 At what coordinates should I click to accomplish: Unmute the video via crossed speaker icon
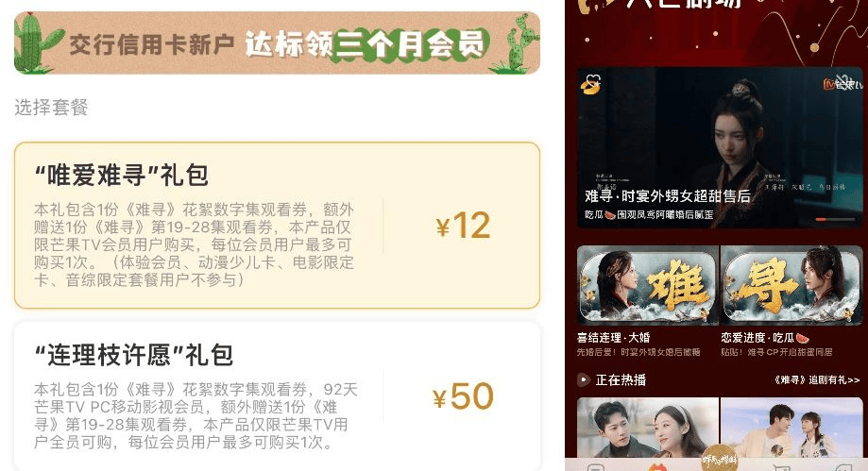coord(842,81)
